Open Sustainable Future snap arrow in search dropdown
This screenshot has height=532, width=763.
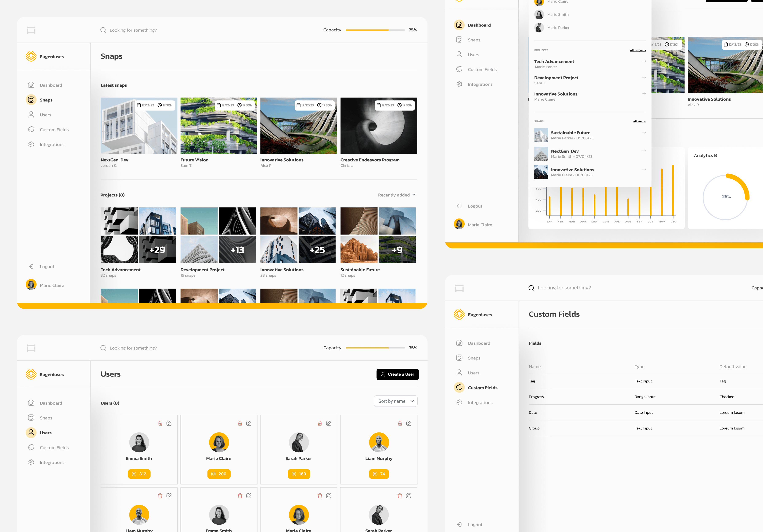tap(644, 132)
